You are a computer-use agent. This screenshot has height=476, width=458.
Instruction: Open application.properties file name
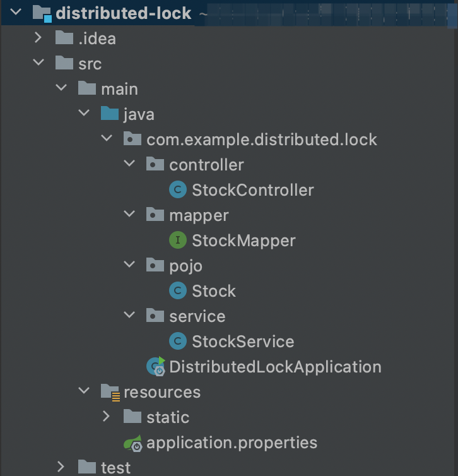coord(232,443)
